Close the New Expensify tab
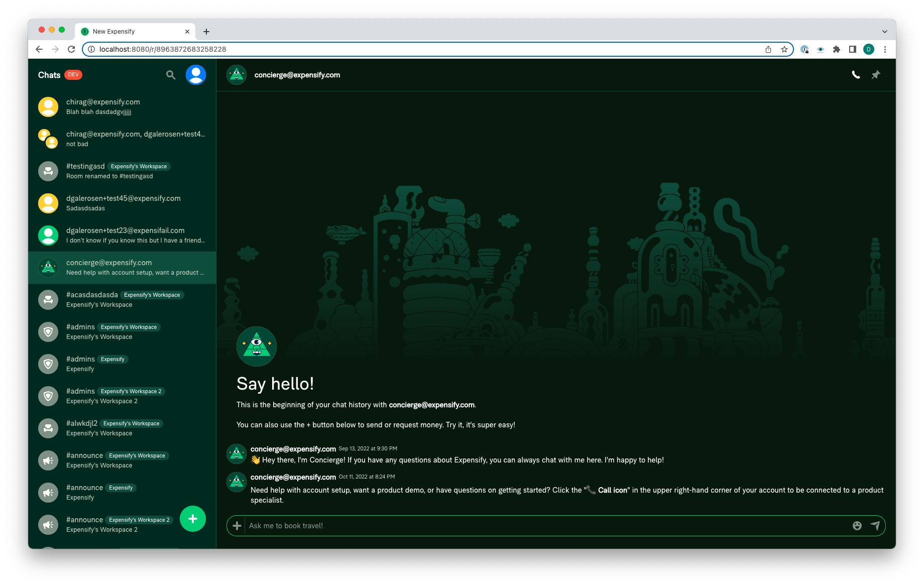The height and width of the screenshot is (586, 924). click(x=187, y=32)
